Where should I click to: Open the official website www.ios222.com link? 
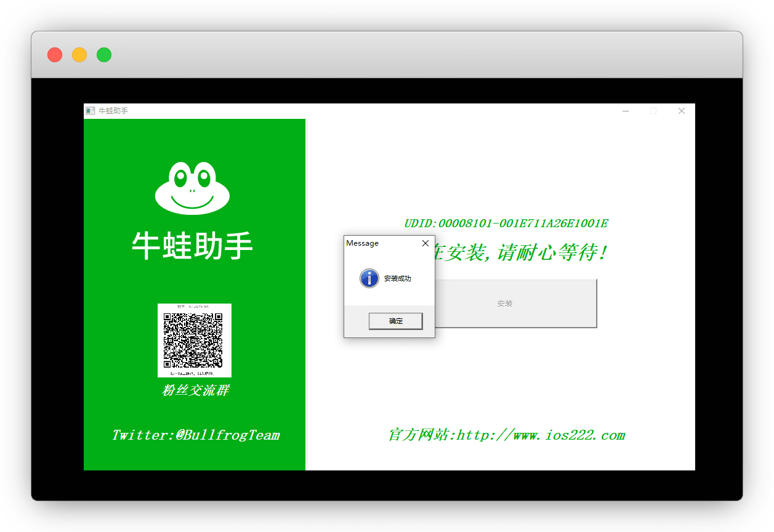(506, 435)
